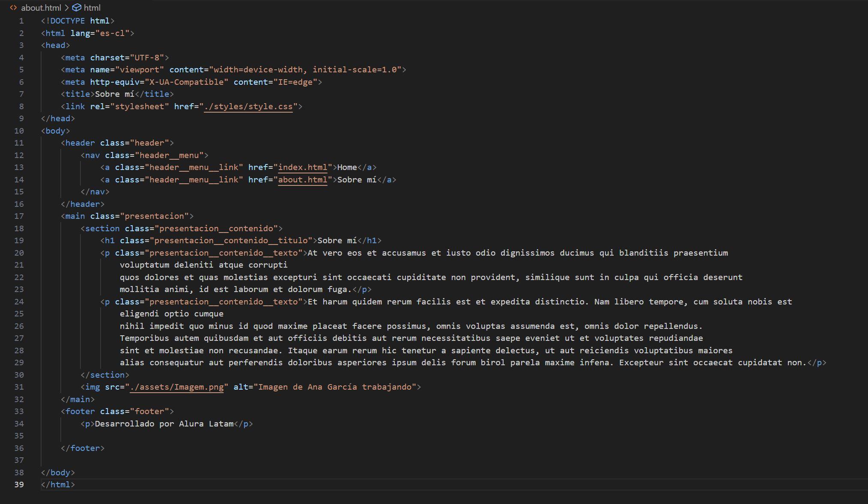The image size is (868, 504).
Task: Click the "header__menu" class value on nav
Action: 169,155
